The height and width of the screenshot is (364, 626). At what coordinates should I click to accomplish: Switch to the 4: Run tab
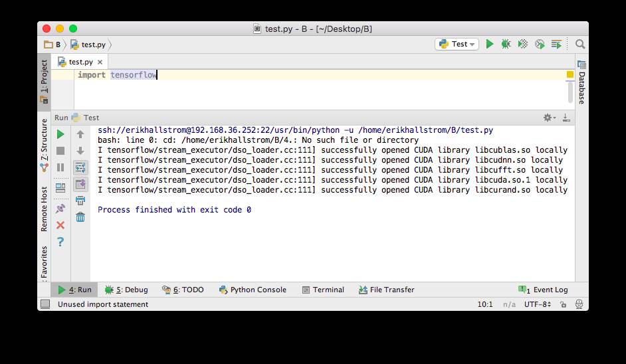click(74, 290)
